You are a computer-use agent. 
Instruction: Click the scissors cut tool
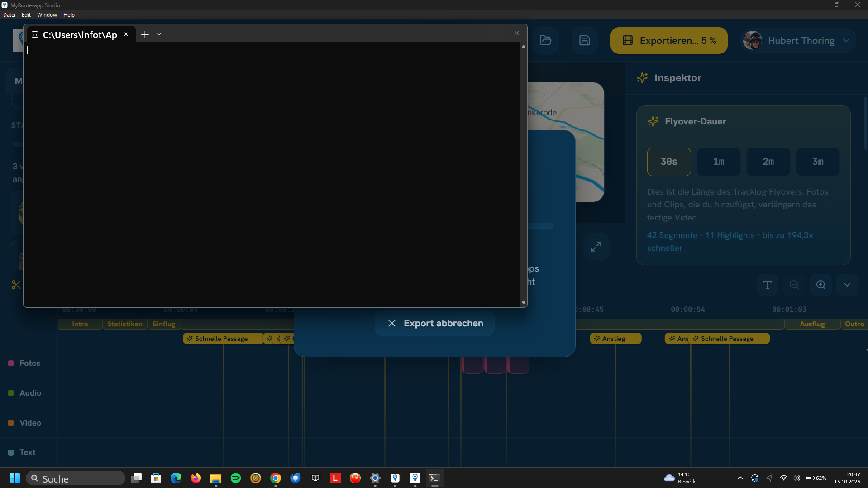pos(16,285)
